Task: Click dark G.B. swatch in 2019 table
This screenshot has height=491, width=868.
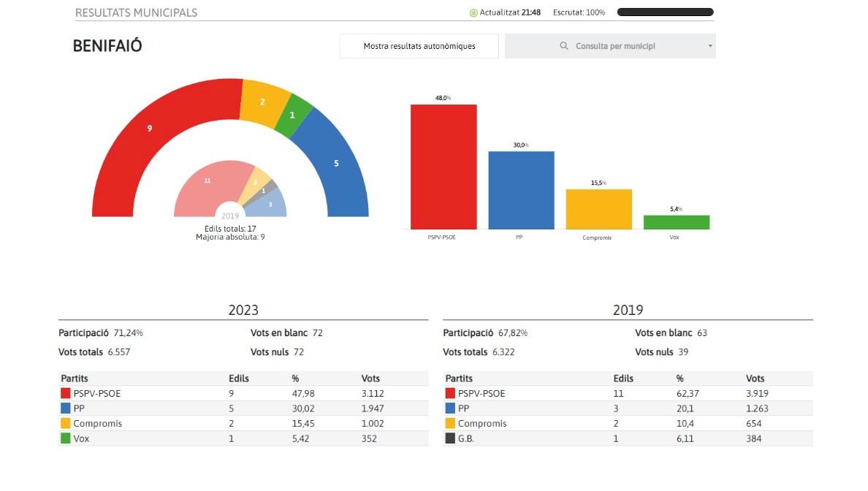Action: point(450,438)
